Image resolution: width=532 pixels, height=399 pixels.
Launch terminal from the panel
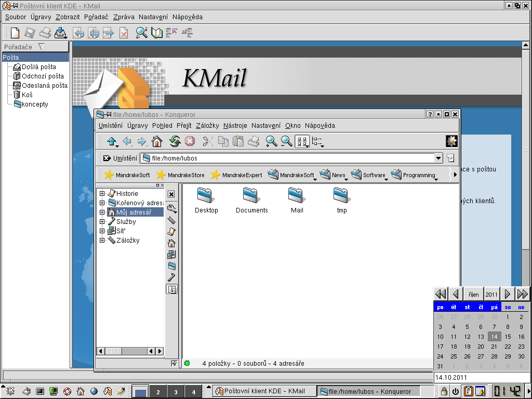(x=39, y=392)
